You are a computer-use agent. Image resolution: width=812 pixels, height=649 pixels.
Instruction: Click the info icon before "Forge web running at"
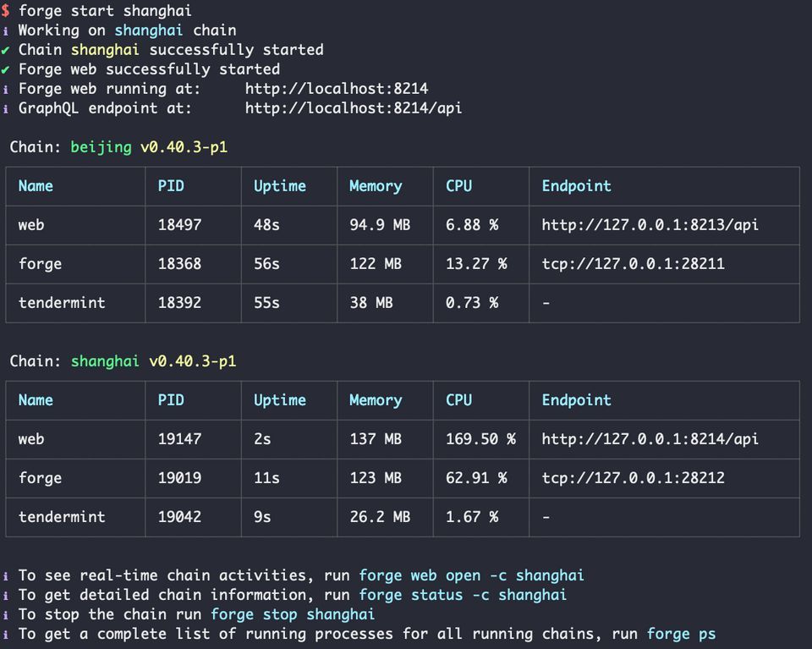point(6,89)
